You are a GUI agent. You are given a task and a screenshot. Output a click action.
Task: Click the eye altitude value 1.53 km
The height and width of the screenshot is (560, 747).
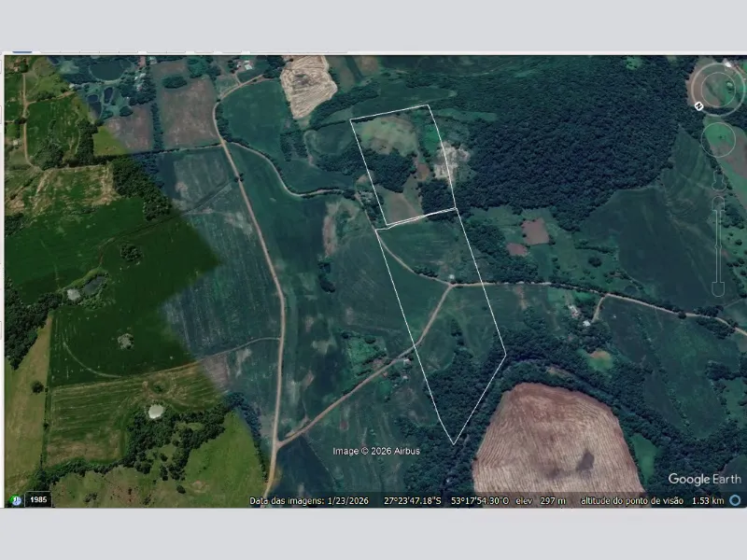(x=708, y=500)
